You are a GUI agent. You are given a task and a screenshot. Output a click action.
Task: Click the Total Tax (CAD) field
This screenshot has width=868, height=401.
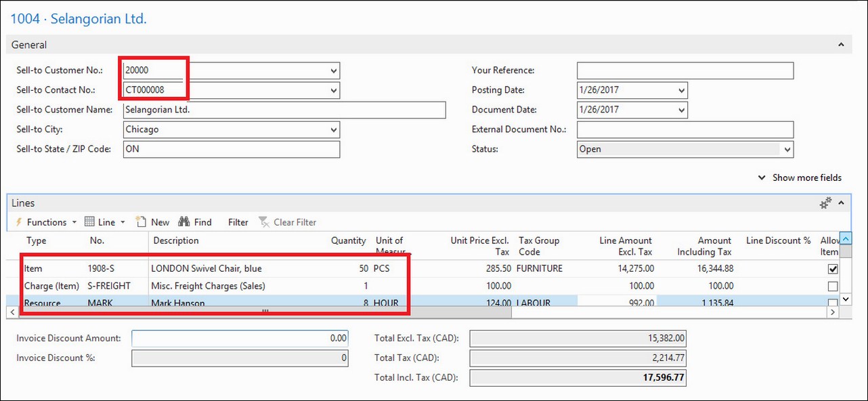(578, 358)
